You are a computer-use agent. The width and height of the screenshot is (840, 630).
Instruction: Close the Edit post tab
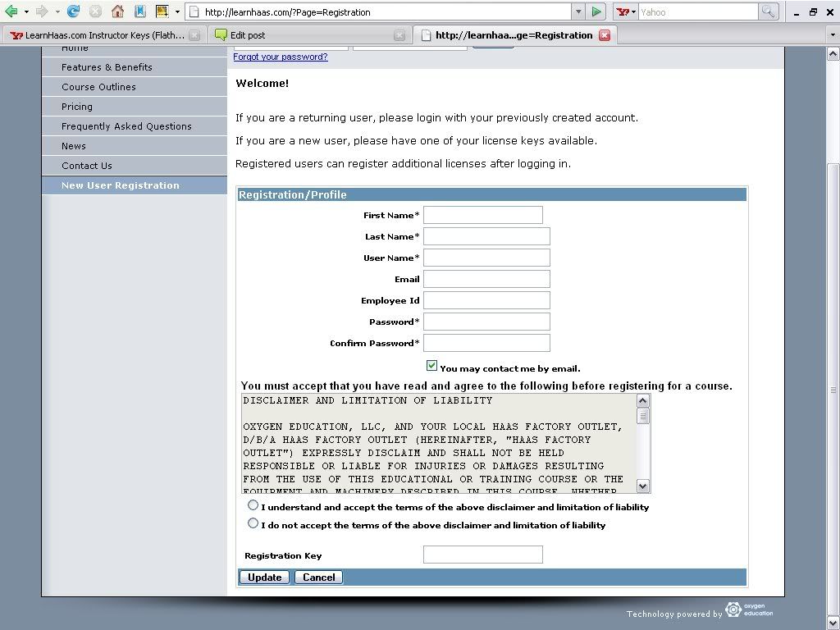(x=399, y=35)
